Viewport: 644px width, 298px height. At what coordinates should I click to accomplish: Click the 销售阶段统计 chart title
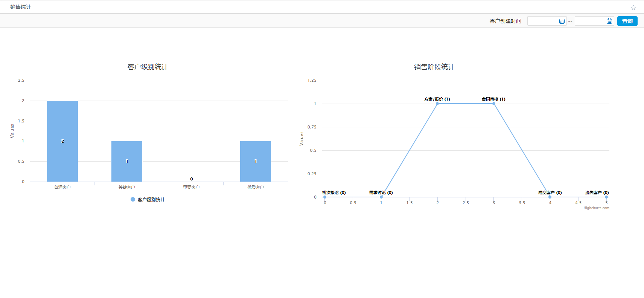coord(434,67)
